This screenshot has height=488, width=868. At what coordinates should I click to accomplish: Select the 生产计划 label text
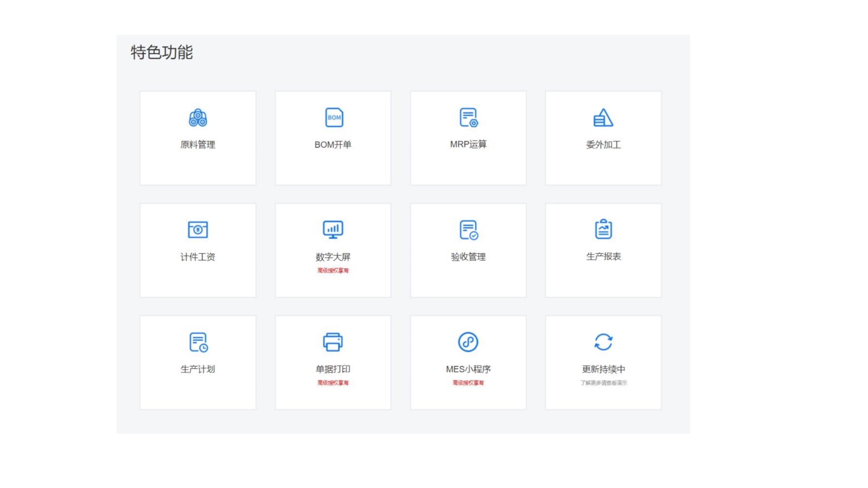click(x=198, y=369)
